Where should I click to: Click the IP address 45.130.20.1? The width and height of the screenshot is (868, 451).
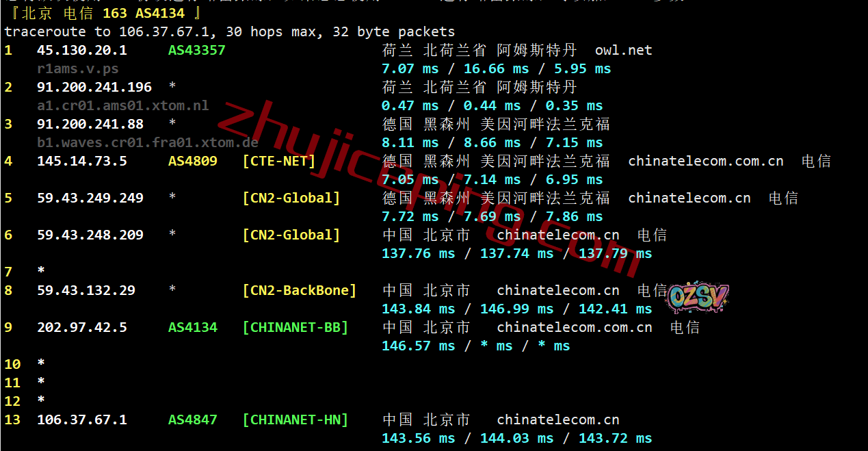coord(82,50)
